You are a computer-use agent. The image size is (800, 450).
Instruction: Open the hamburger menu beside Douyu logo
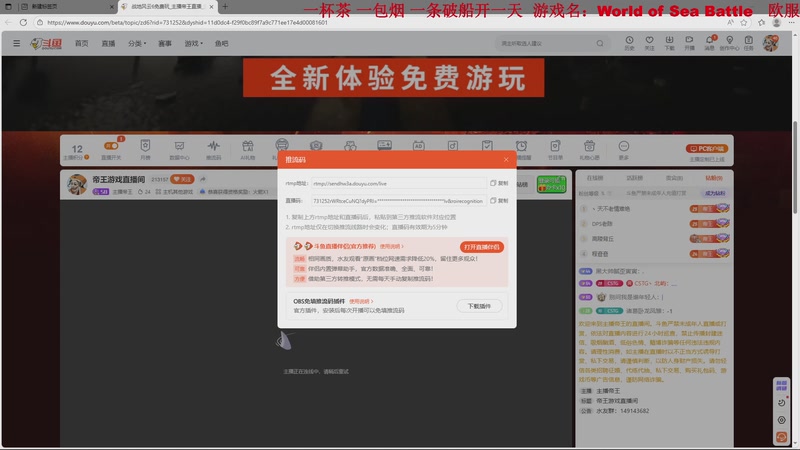coord(16,43)
